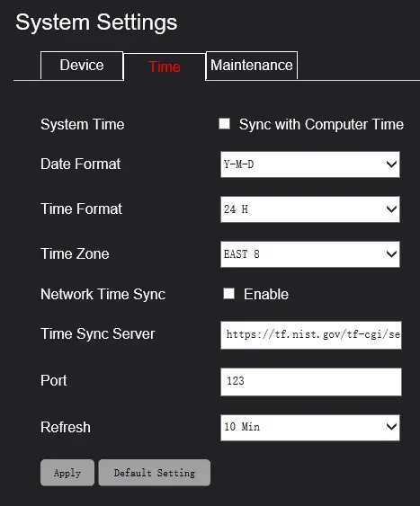Click the Time Sync Server label

click(x=98, y=334)
